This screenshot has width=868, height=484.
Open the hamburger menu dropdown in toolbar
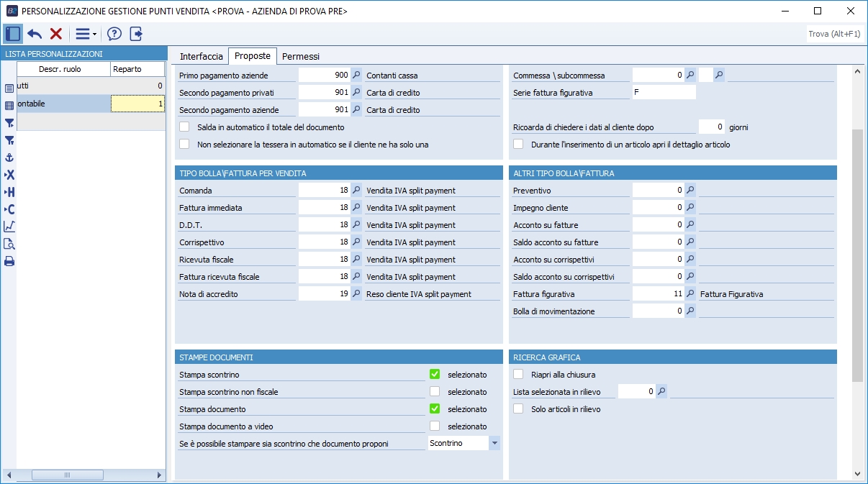[86, 34]
